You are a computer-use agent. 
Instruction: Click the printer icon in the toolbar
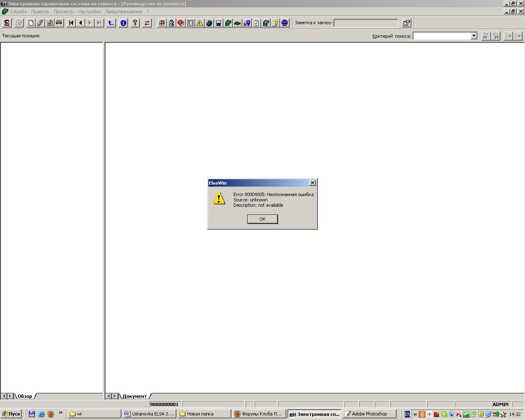pos(19,23)
